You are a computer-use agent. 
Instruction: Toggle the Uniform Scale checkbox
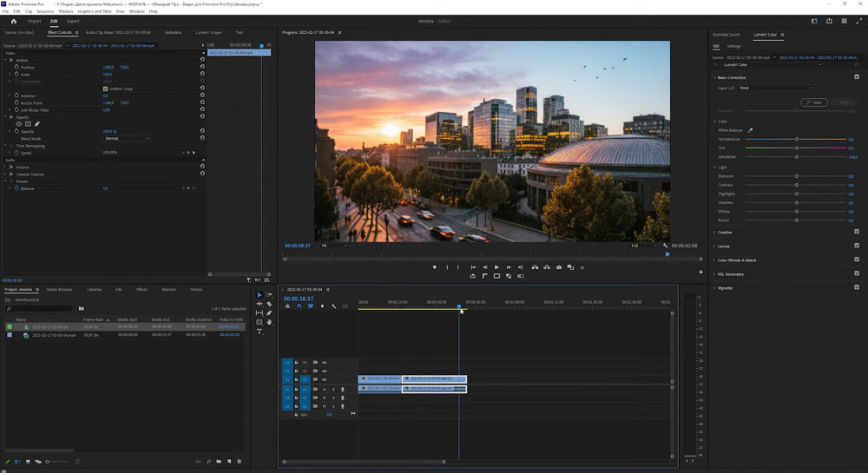tap(104, 89)
